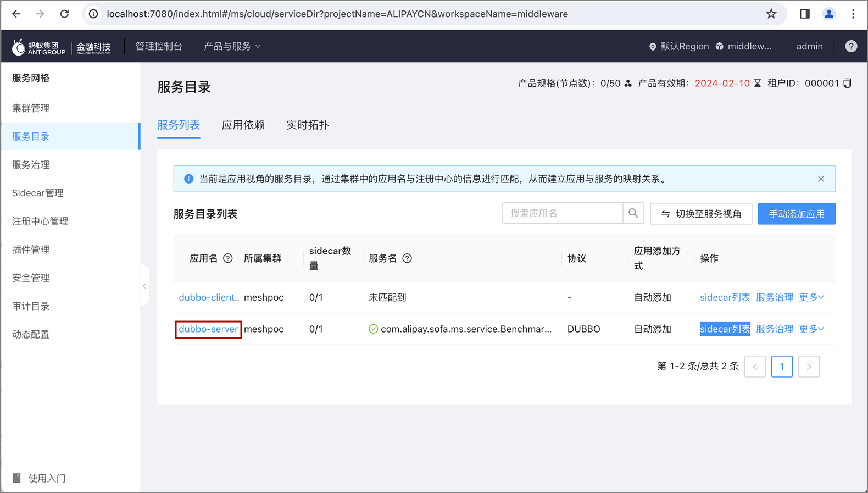Click the hourglass icon next to expiry date
868x493 pixels.
click(758, 84)
